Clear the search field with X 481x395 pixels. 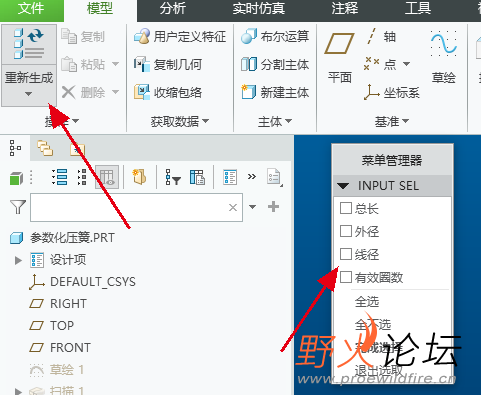tap(233, 207)
